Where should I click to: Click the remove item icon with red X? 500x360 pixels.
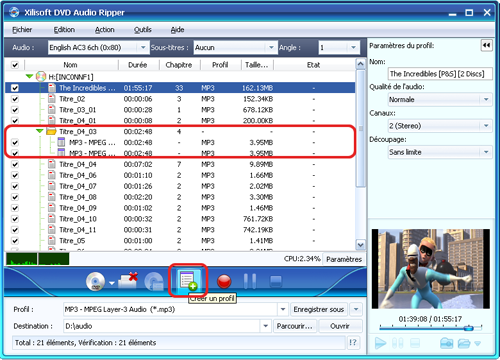128,280
